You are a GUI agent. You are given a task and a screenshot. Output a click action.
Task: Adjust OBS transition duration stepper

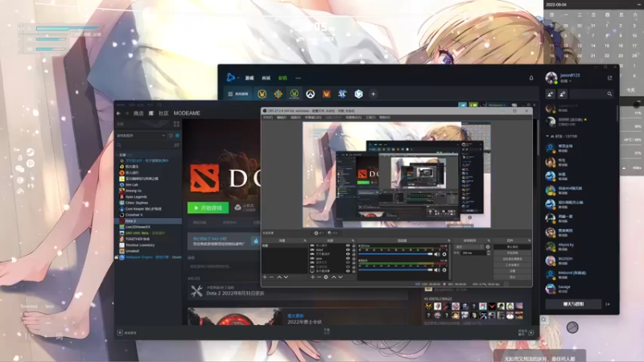pos(489,253)
